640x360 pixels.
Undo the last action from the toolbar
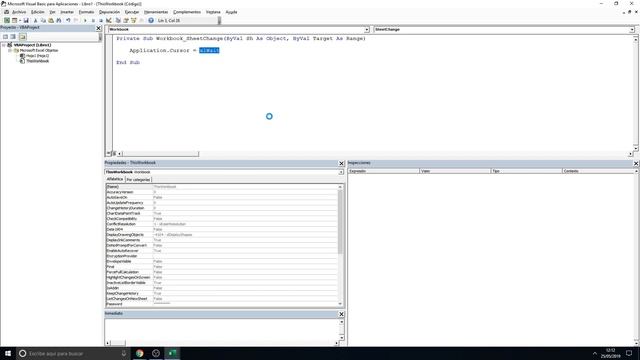[x=68, y=20]
